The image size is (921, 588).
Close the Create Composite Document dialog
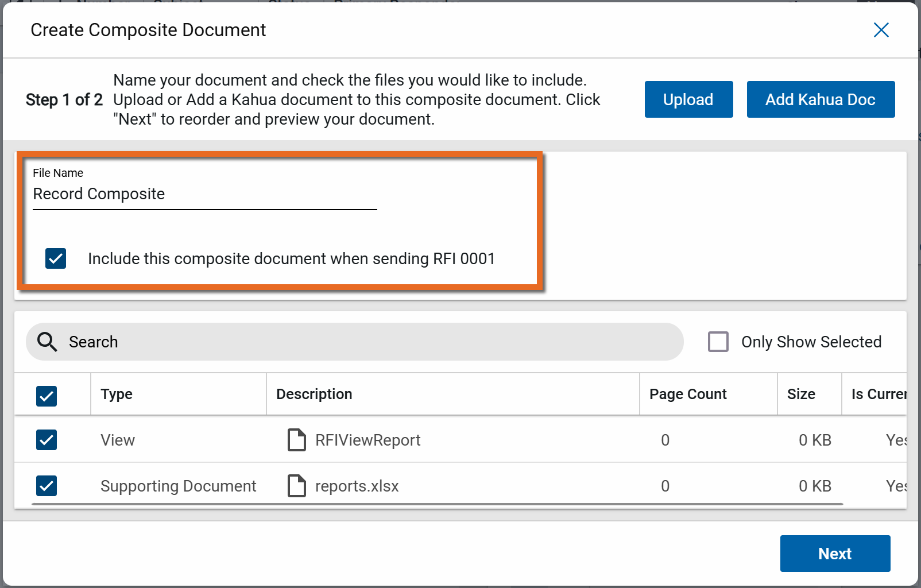pos(881,30)
